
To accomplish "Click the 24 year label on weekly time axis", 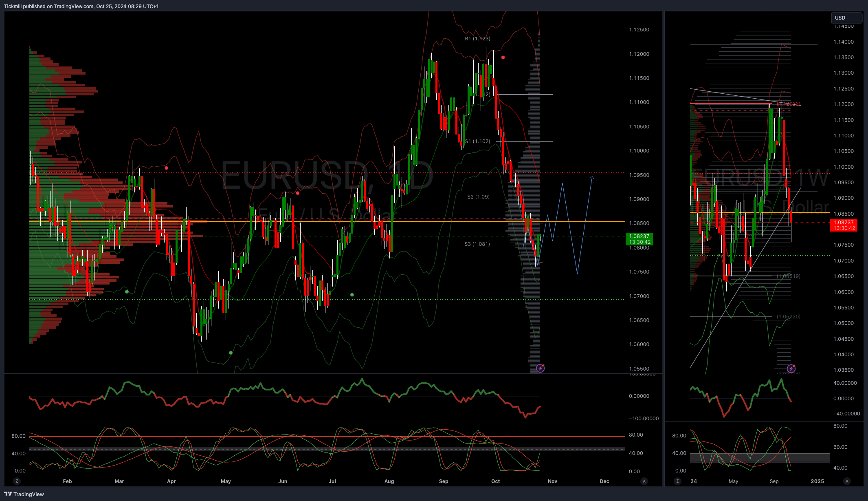I will coord(694,481).
